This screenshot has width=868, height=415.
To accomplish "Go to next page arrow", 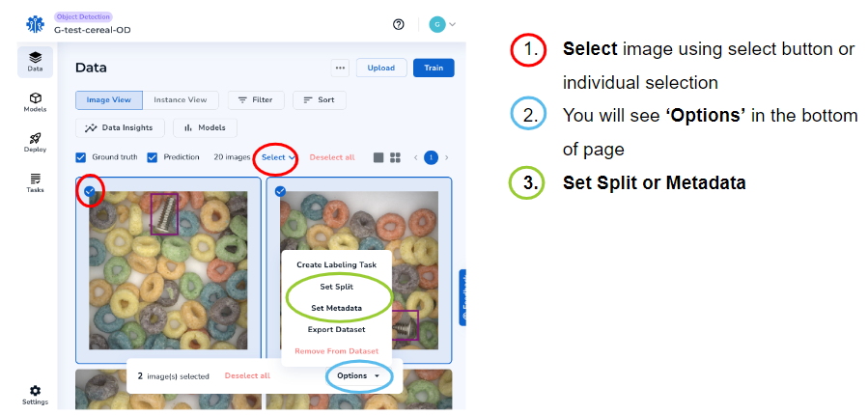I will pyautogui.click(x=447, y=157).
